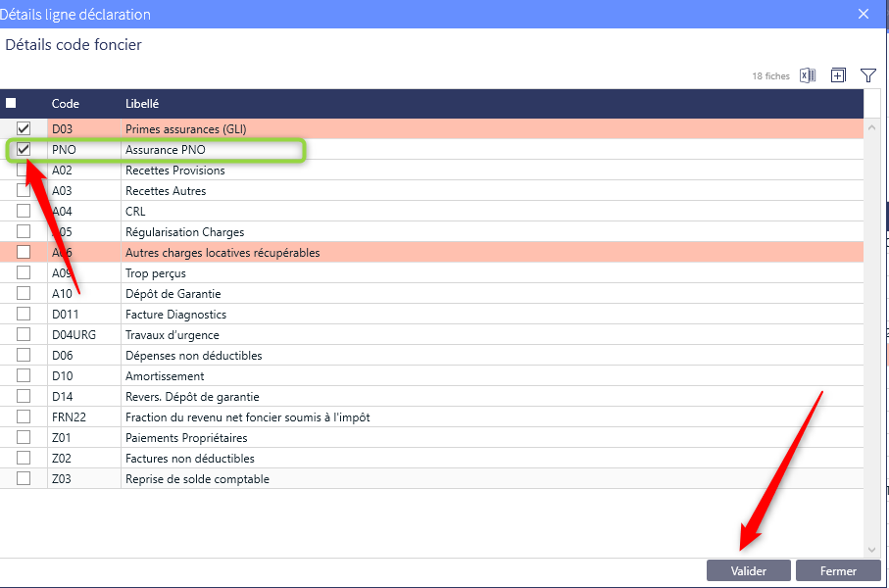Check the FRN22 Fraction du revenu checkbox
This screenshot has width=889, height=588.
[24, 417]
